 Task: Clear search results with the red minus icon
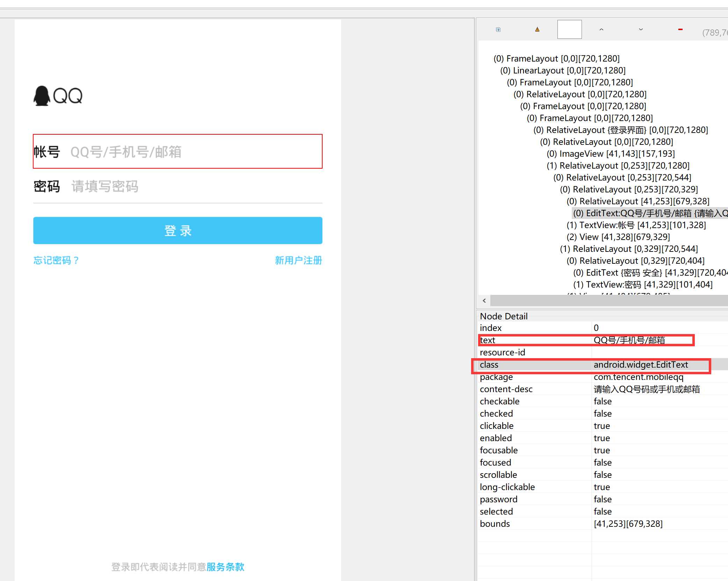click(x=680, y=29)
